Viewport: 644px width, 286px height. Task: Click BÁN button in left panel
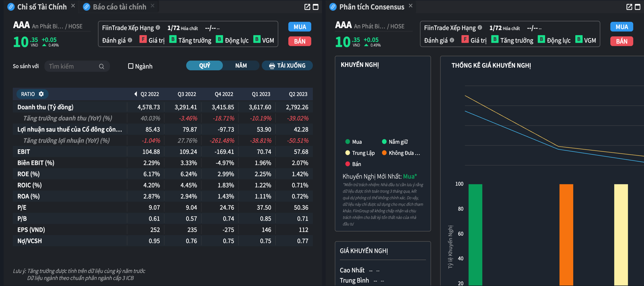(x=300, y=41)
